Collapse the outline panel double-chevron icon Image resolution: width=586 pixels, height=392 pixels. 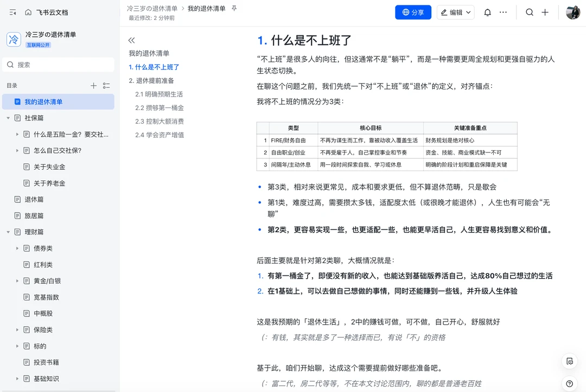click(131, 40)
